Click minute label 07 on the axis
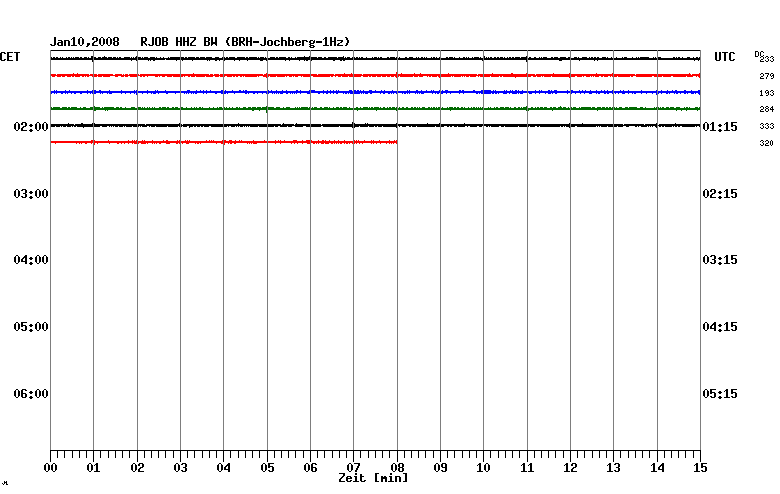 (x=354, y=468)
